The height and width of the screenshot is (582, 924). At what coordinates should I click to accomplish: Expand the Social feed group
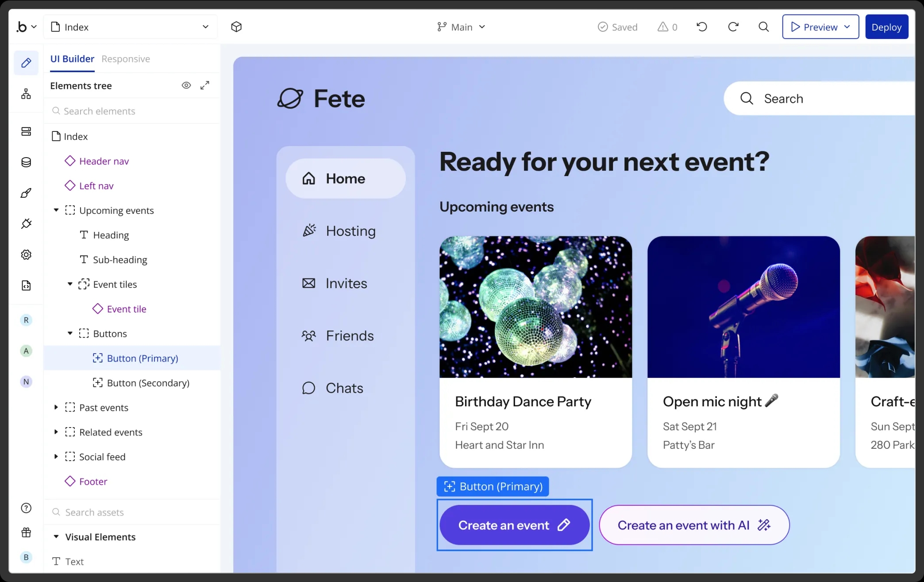(x=56, y=456)
